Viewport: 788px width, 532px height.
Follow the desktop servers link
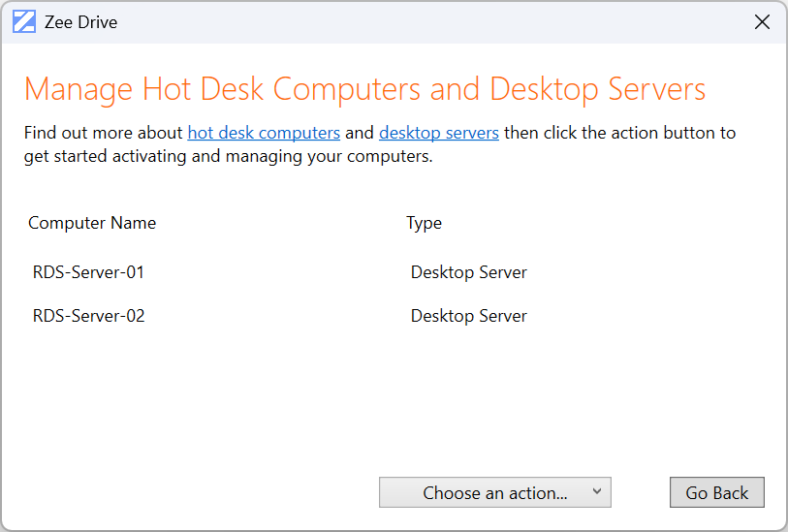pyautogui.click(x=439, y=133)
